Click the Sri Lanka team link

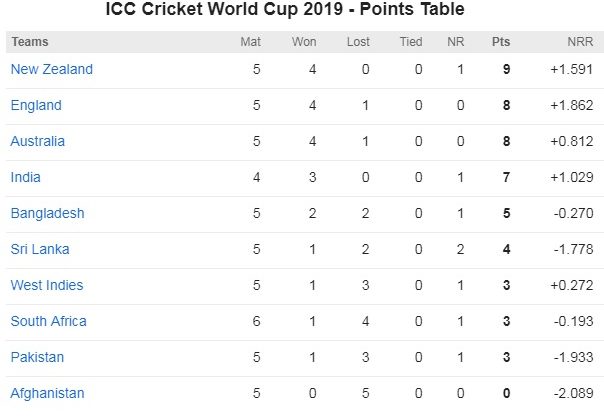40,249
